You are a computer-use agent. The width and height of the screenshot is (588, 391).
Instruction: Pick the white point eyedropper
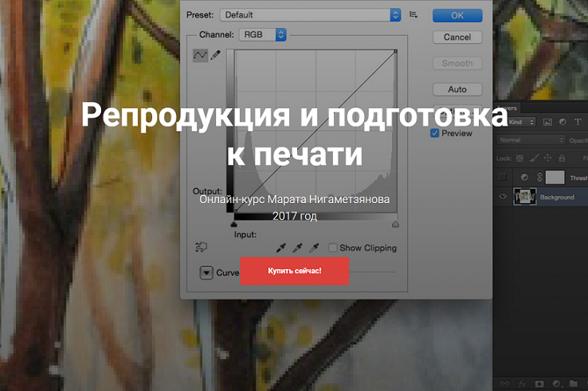tap(314, 248)
